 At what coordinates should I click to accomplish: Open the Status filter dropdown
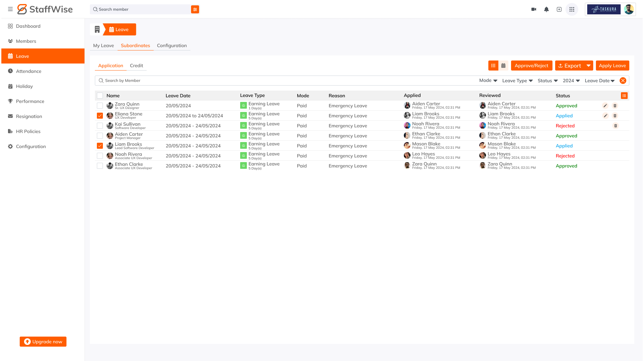click(x=548, y=81)
